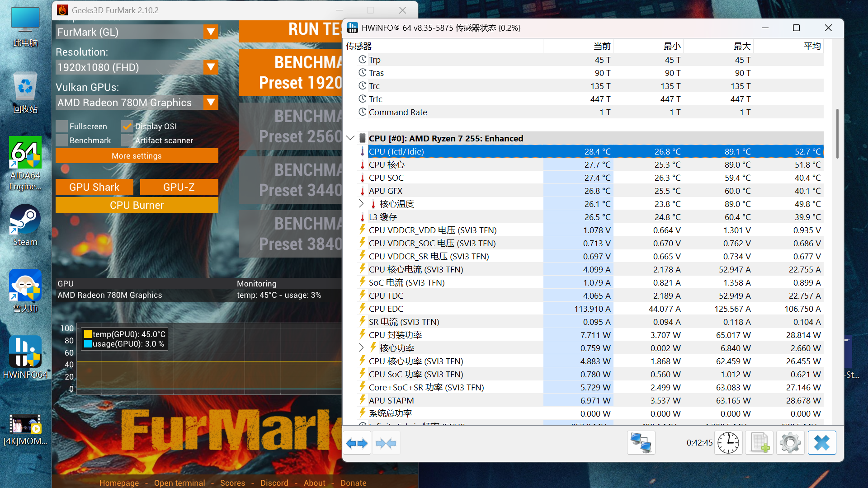The image size is (868, 488).
Task: Click the HWiNFO expand-columns blue arrows icon
Action: [357, 443]
